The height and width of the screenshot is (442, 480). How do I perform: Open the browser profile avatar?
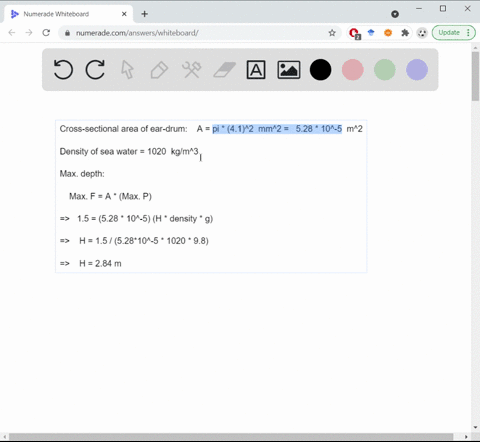(x=422, y=33)
